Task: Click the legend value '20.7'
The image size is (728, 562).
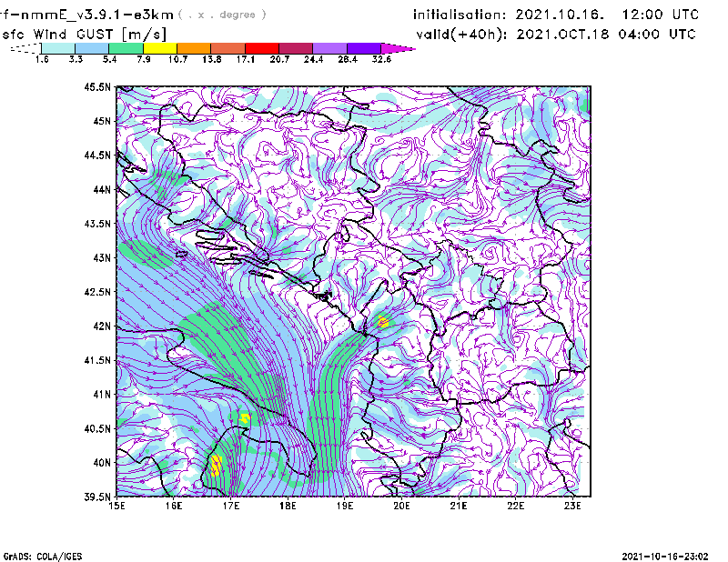Action: (x=279, y=59)
